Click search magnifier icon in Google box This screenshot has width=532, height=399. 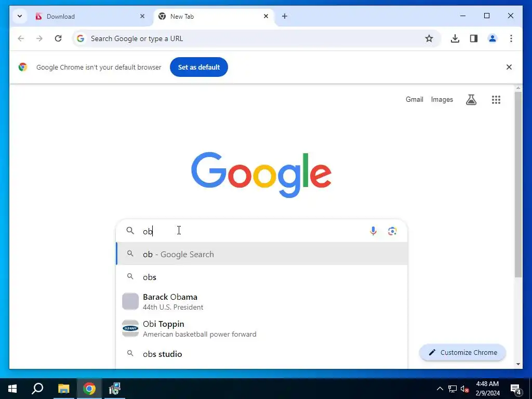click(130, 231)
